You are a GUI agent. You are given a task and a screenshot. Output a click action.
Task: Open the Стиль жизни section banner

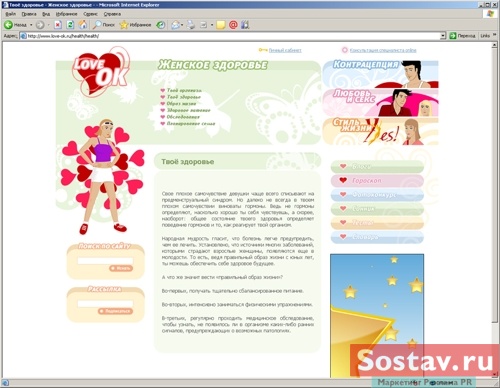click(380, 131)
